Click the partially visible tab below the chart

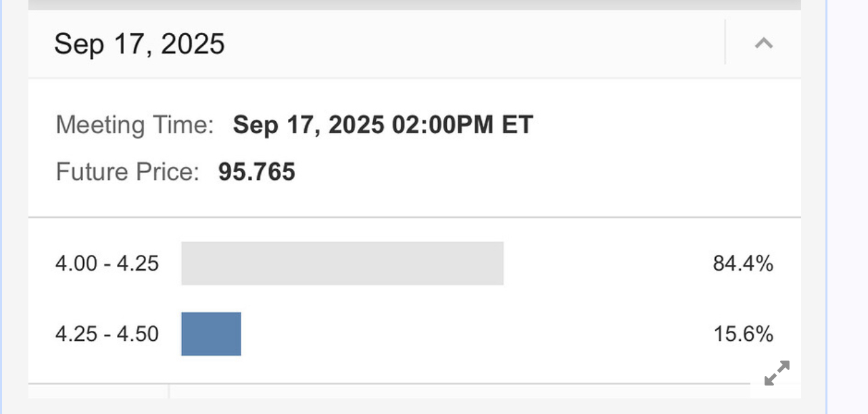pyautogui.click(x=98, y=392)
